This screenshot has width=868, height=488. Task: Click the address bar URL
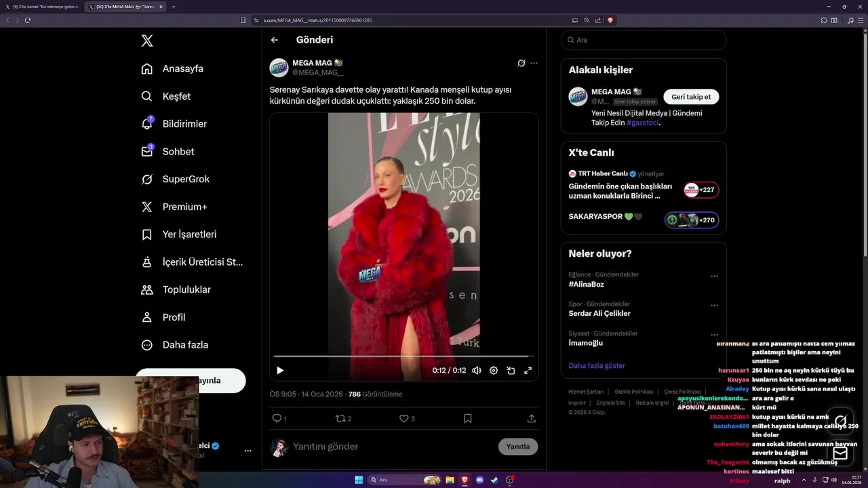(x=317, y=20)
